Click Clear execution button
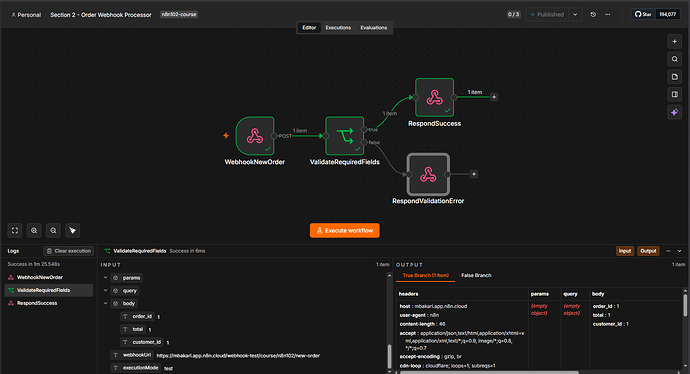The width and height of the screenshot is (690, 374). (x=69, y=251)
